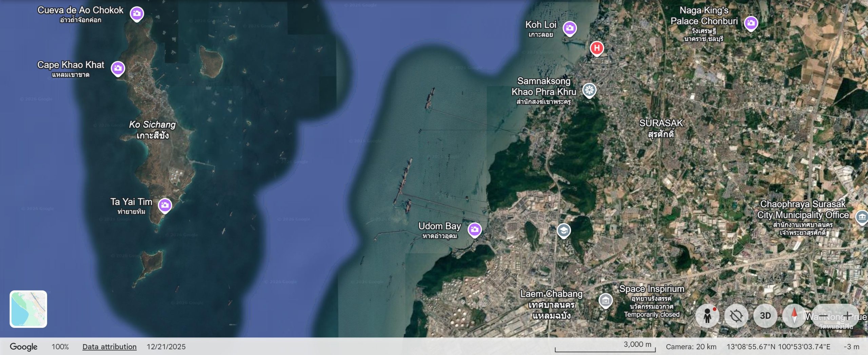
Task: Click the red hospital marker near Koh Loi
Action: (596, 48)
